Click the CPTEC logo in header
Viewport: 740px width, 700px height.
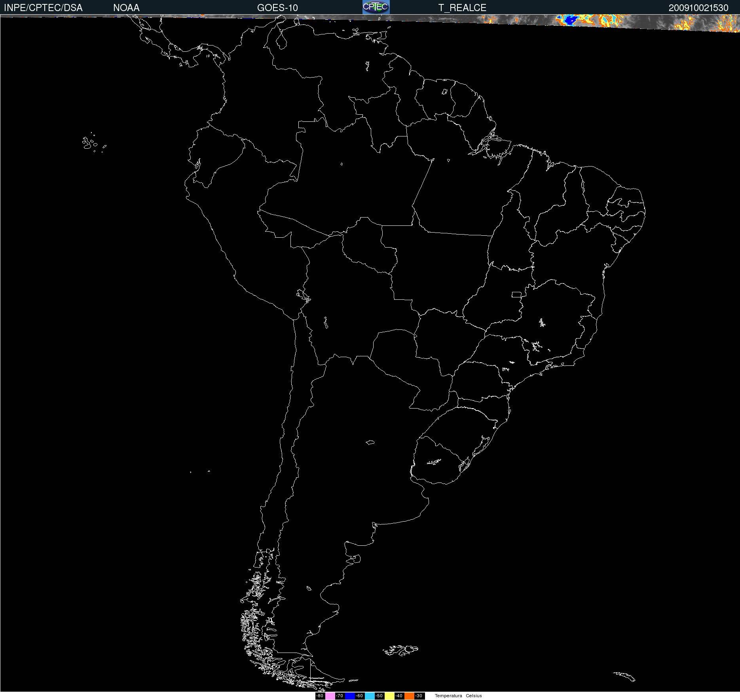(x=376, y=7)
